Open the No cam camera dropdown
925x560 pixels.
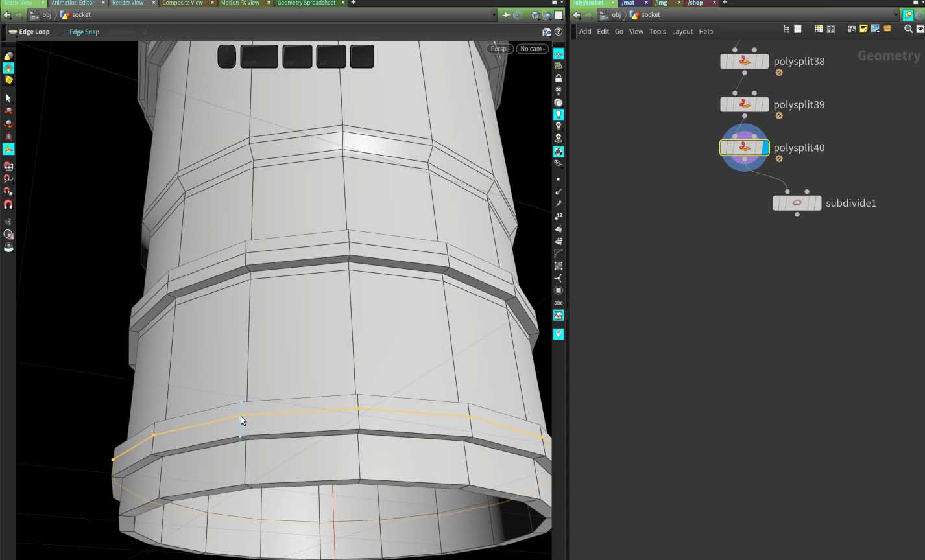pyautogui.click(x=532, y=49)
